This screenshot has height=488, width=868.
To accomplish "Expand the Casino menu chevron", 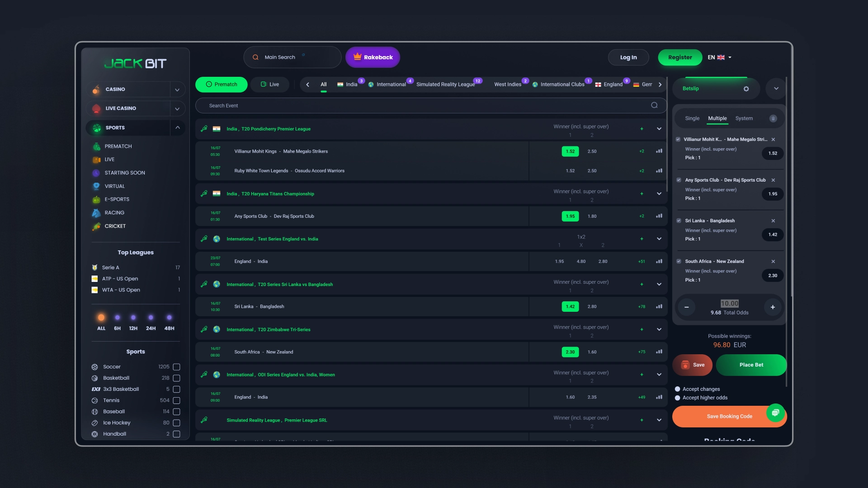I will pyautogui.click(x=177, y=89).
